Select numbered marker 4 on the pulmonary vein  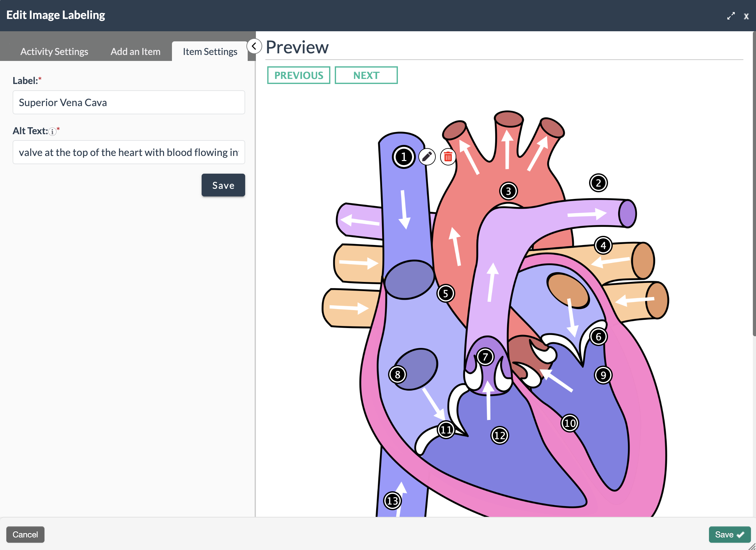pos(603,246)
